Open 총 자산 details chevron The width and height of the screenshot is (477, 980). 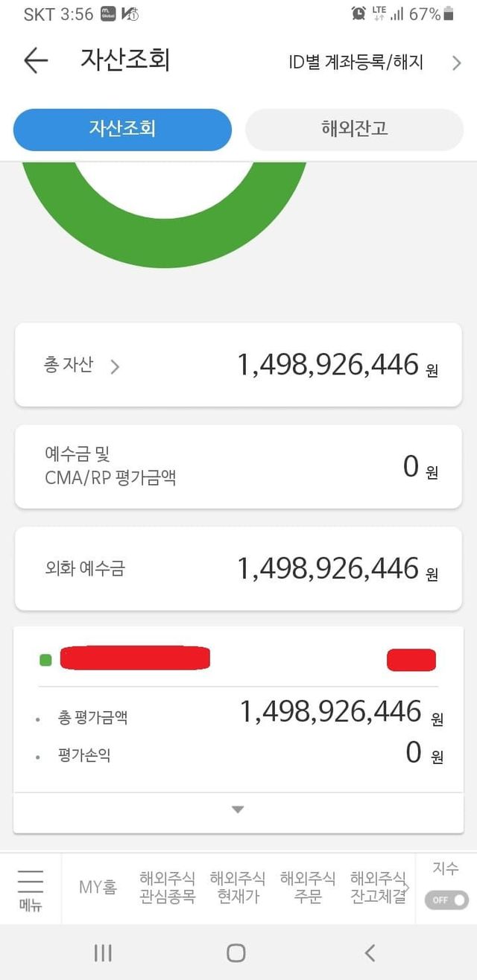(115, 366)
